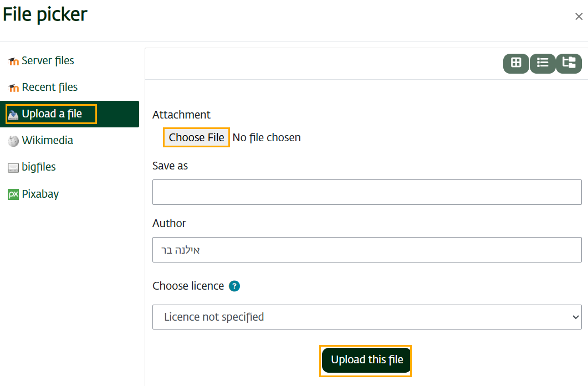This screenshot has width=588, height=386.
Task: Click into the Author field
Action: (367, 250)
